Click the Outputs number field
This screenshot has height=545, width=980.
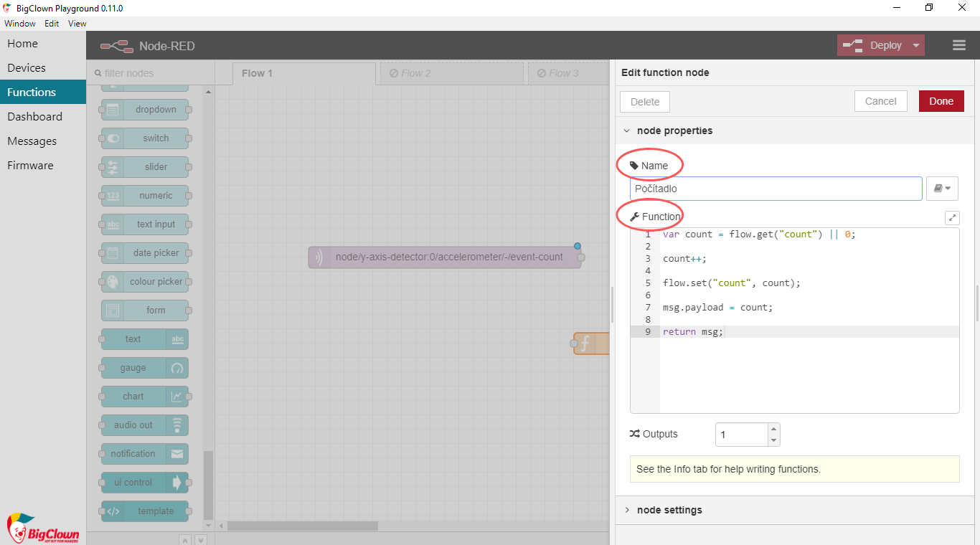(742, 435)
